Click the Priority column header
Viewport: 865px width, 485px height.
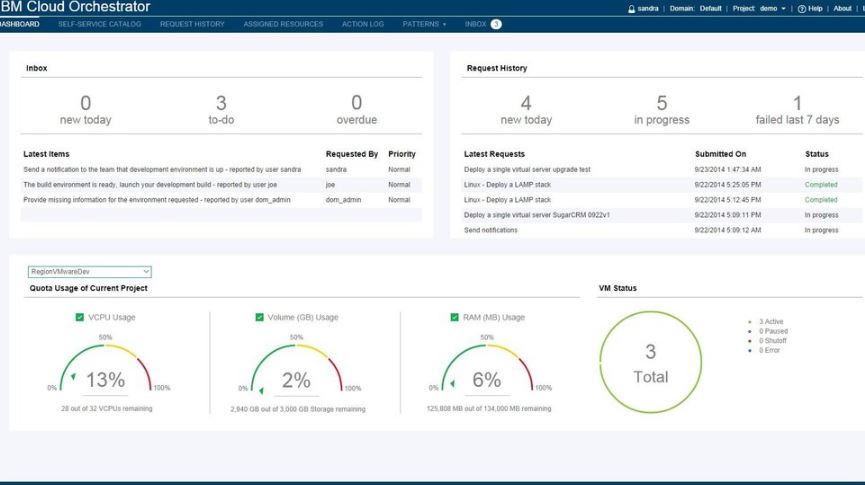pyautogui.click(x=402, y=154)
